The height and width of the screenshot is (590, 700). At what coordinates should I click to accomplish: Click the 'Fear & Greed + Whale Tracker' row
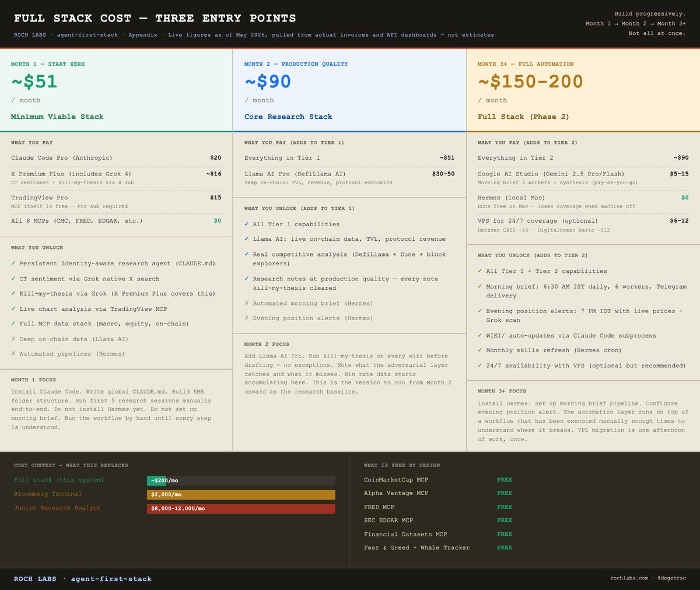tap(438, 547)
